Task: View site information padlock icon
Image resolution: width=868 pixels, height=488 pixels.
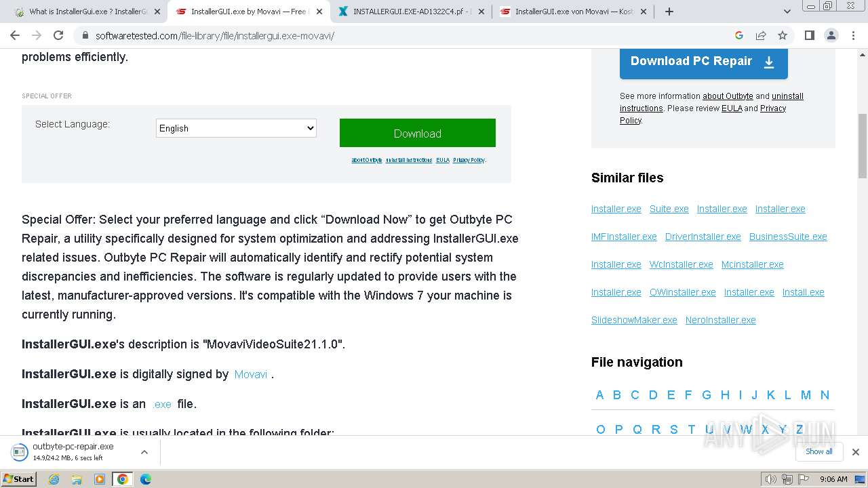Action: click(x=85, y=35)
